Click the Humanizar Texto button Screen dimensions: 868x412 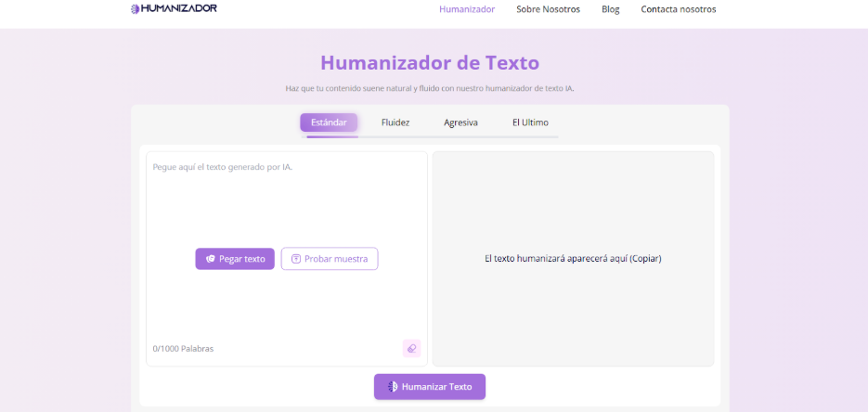tap(430, 387)
